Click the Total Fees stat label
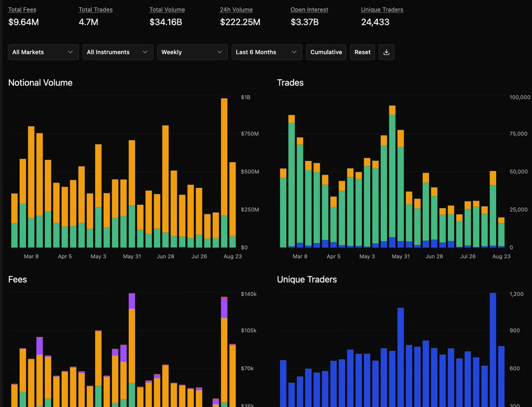Viewport: 532px width, 407px height. click(x=22, y=9)
